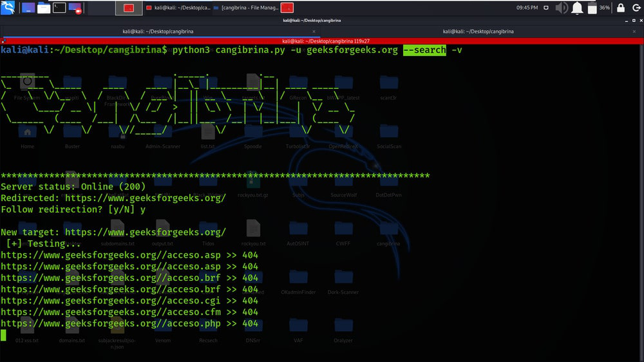Open the Kali applications menu
Image resolution: width=644 pixels, height=362 pixels.
[8, 7]
